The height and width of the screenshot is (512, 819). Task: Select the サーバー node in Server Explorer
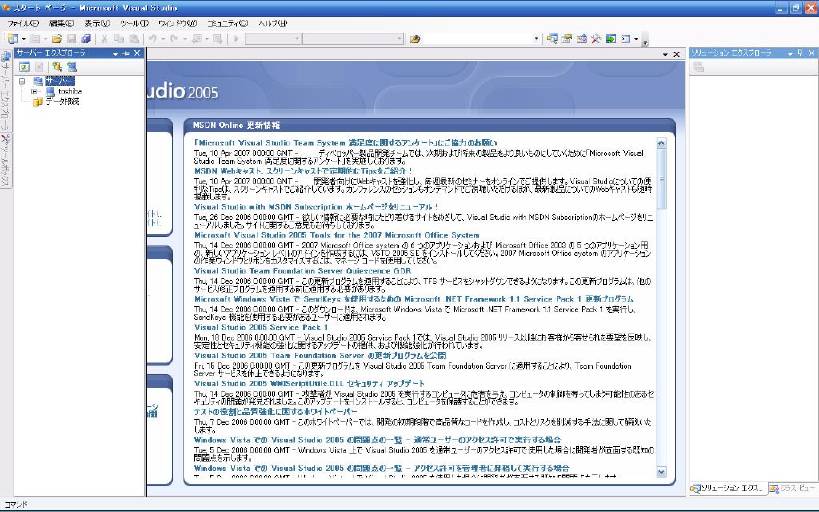[x=60, y=81]
